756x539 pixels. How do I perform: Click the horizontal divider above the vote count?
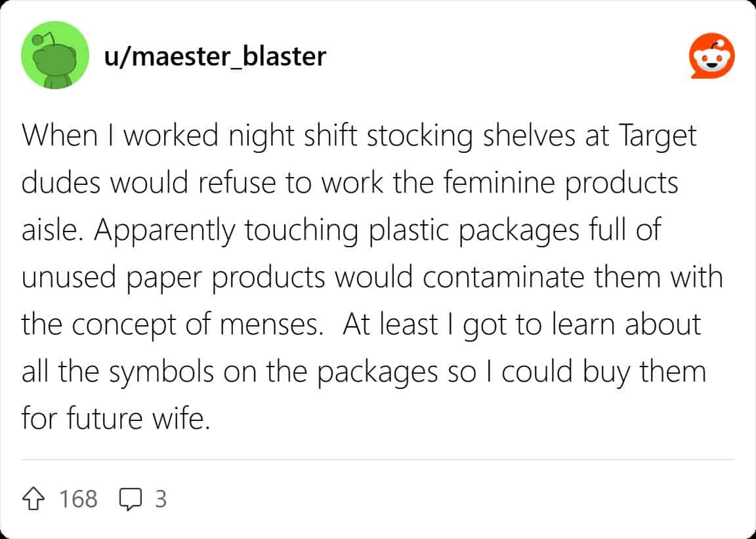pos(378,460)
